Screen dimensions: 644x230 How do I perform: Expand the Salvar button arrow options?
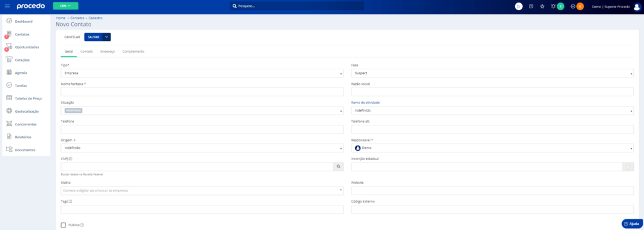(x=107, y=37)
